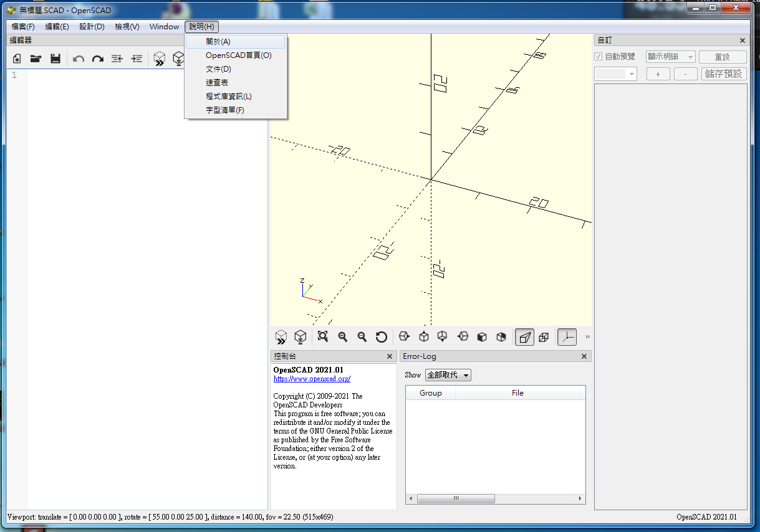
Task: Open a file using the folder icon
Action: tap(36, 59)
